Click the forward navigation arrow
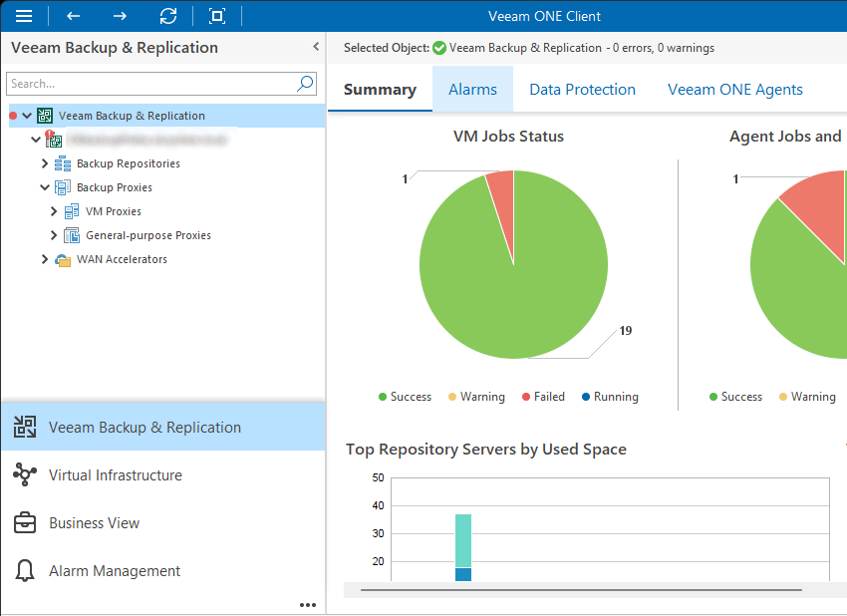847x616 pixels. [119, 15]
